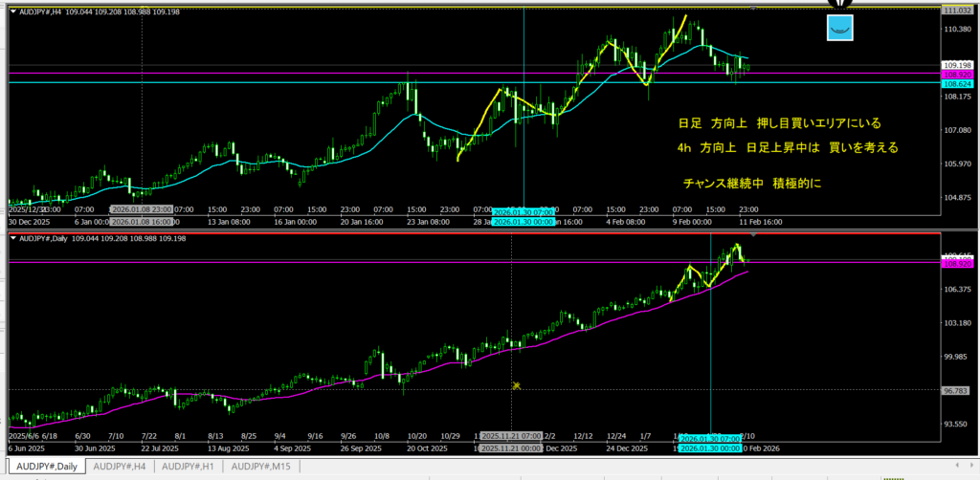980x480 pixels.
Task: Select the magenta 108.920 price label on H4
Action: click(x=958, y=74)
